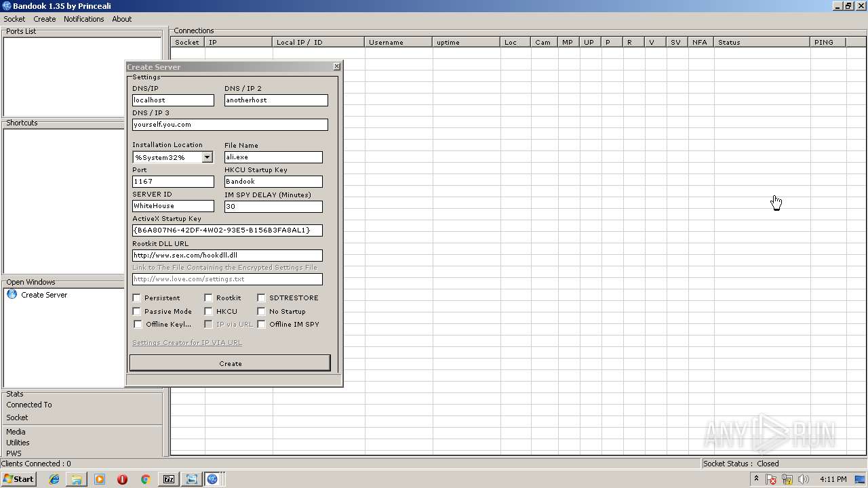This screenshot has height=488, width=868.
Task: Click the uptime column header
Action: (x=467, y=42)
